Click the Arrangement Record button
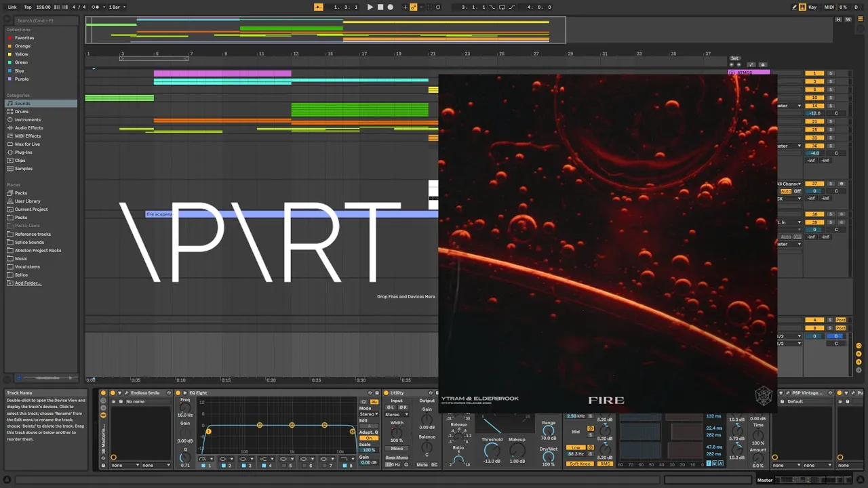The width and height of the screenshot is (868, 488). pyautogui.click(x=390, y=7)
